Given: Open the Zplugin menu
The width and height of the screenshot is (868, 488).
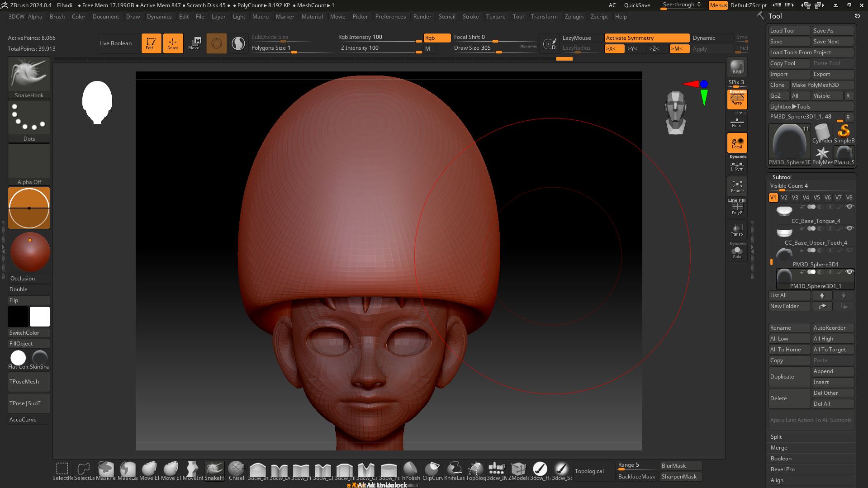Looking at the screenshot, I should point(574,17).
